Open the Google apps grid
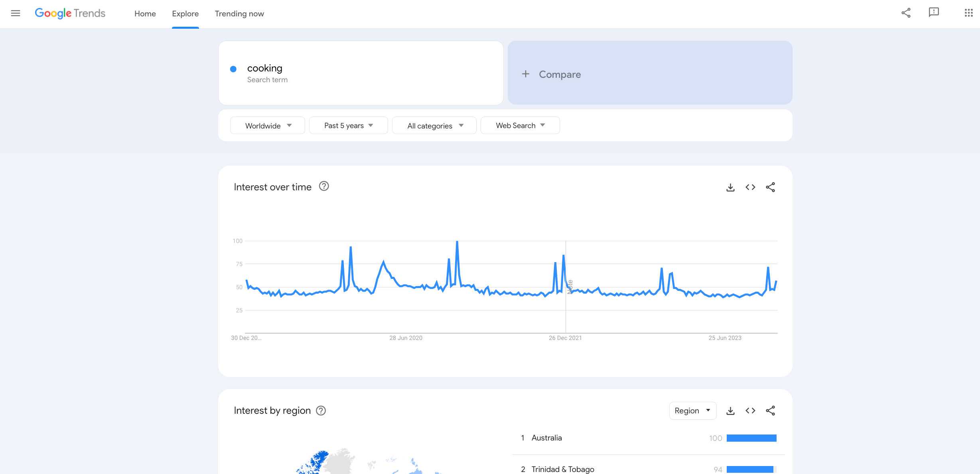The width and height of the screenshot is (980, 474). point(968,13)
